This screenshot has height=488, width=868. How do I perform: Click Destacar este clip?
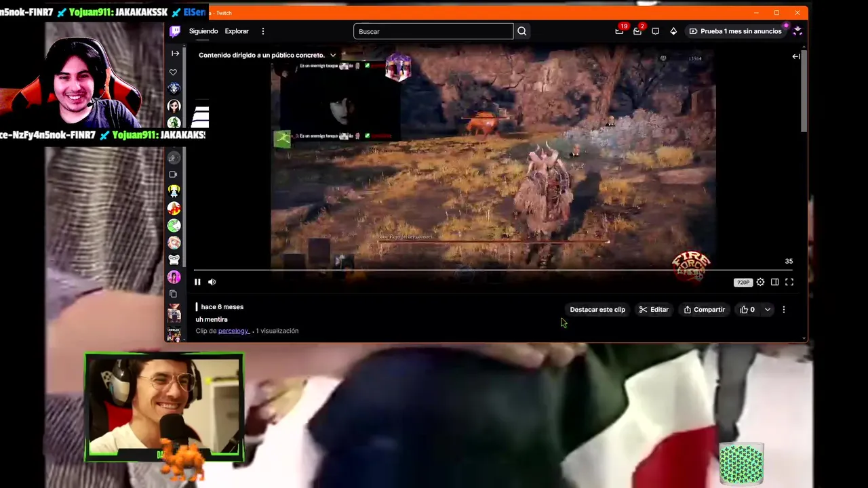pyautogui.click(x=597, y=310)
